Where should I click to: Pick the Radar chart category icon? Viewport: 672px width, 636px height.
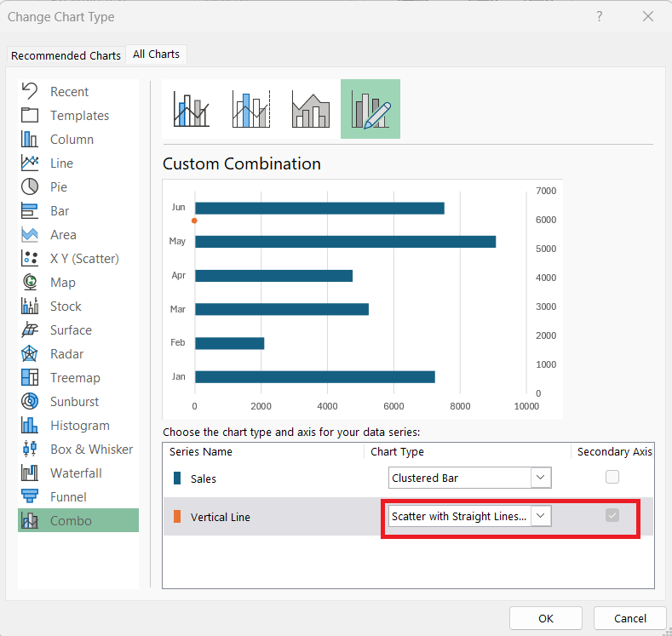pyautogui.click(x=30, y=354)
